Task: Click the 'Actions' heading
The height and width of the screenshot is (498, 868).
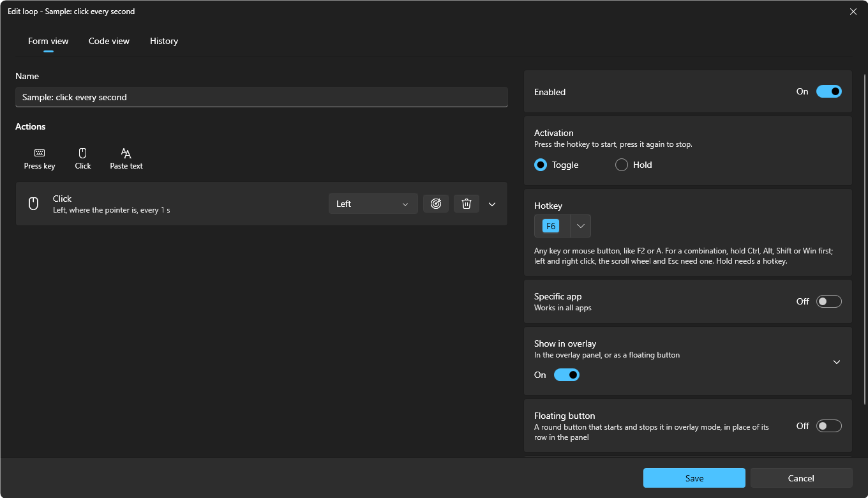Action: (x=31, y=126)
